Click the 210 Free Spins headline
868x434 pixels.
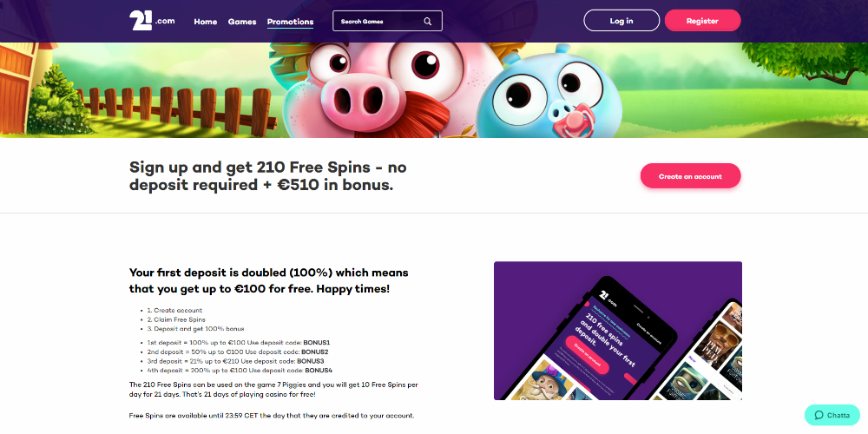[x=268, y=176]
